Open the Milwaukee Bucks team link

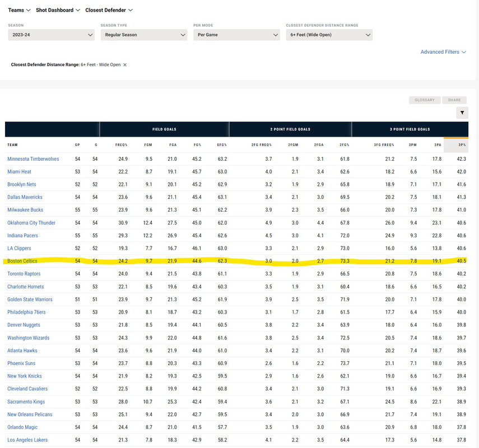[25, 210]
